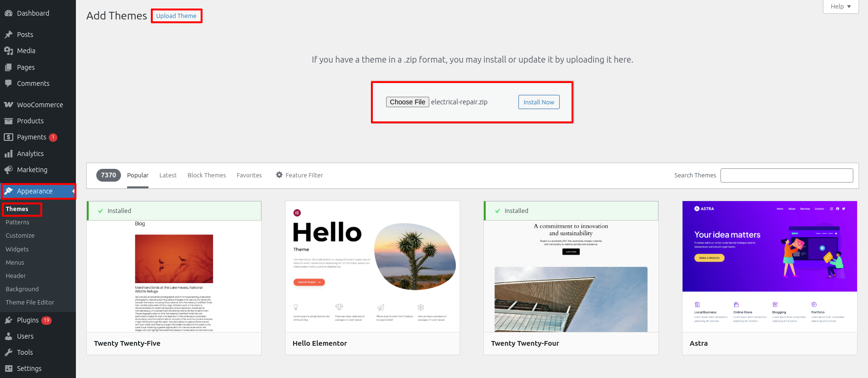Screen dimensions: 868x378
Task: Click the Hello Elementor theme name
Action: (x=320, y=343)
